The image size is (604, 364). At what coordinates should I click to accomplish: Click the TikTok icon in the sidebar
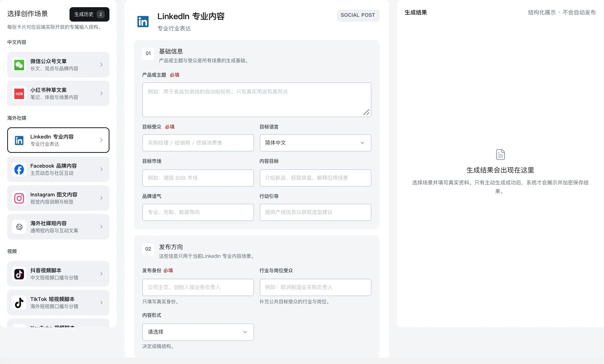(x=19, y=303)
